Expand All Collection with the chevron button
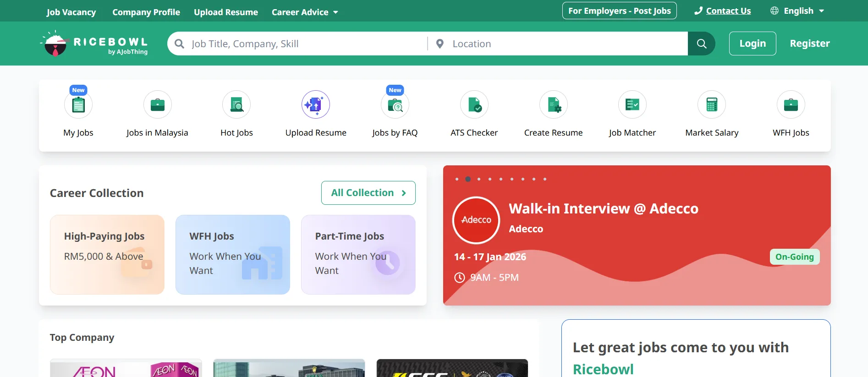This screenshot has height=377, width=868. [x=368, y=193]
